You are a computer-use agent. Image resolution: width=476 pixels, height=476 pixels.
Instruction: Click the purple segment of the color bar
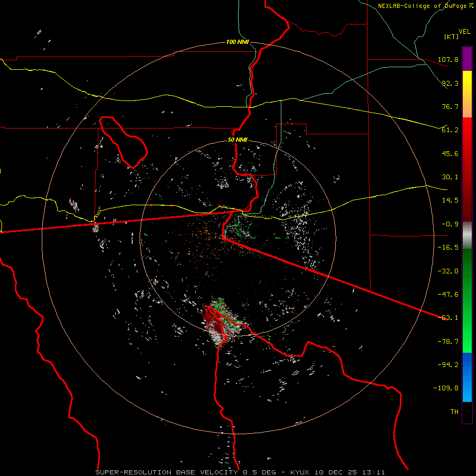pyautogui.click(x=467, y=59)
